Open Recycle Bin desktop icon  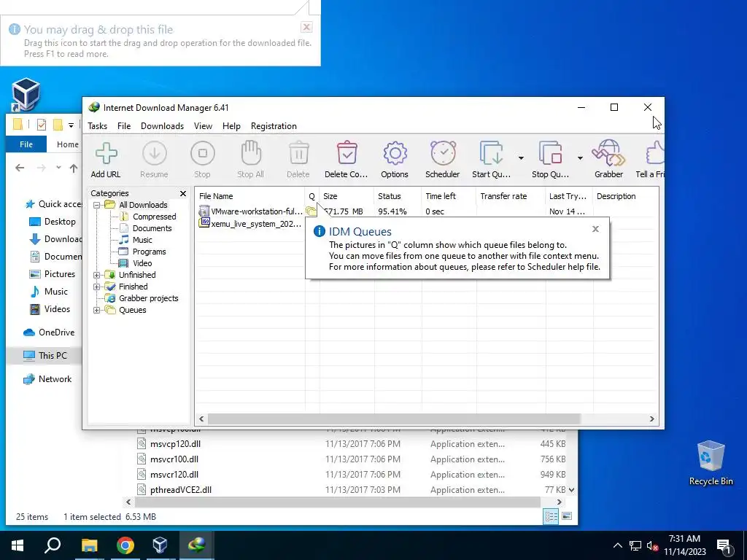711,462
